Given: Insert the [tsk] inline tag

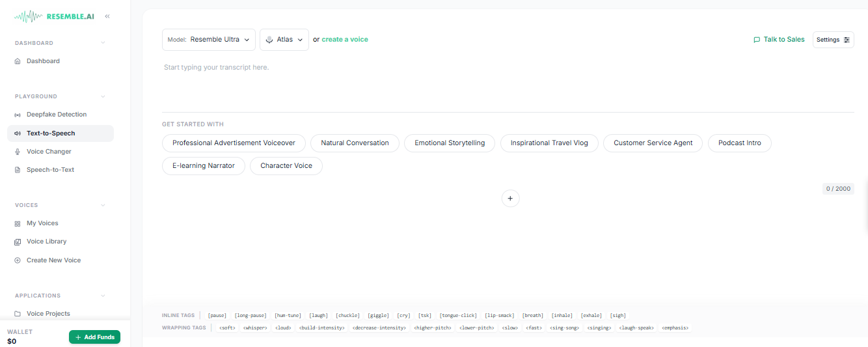Looking at the screenshot, I should point(426,316).
